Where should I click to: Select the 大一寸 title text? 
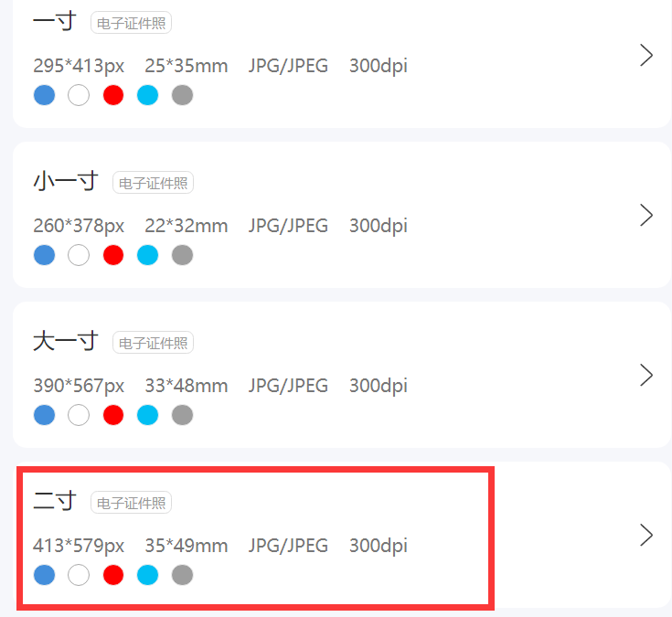pos(66,341)
